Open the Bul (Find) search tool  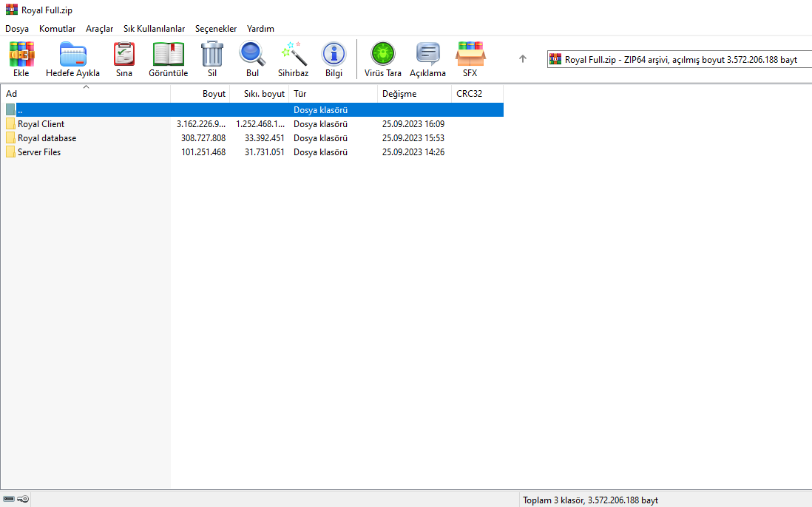[x=252, y=54]
